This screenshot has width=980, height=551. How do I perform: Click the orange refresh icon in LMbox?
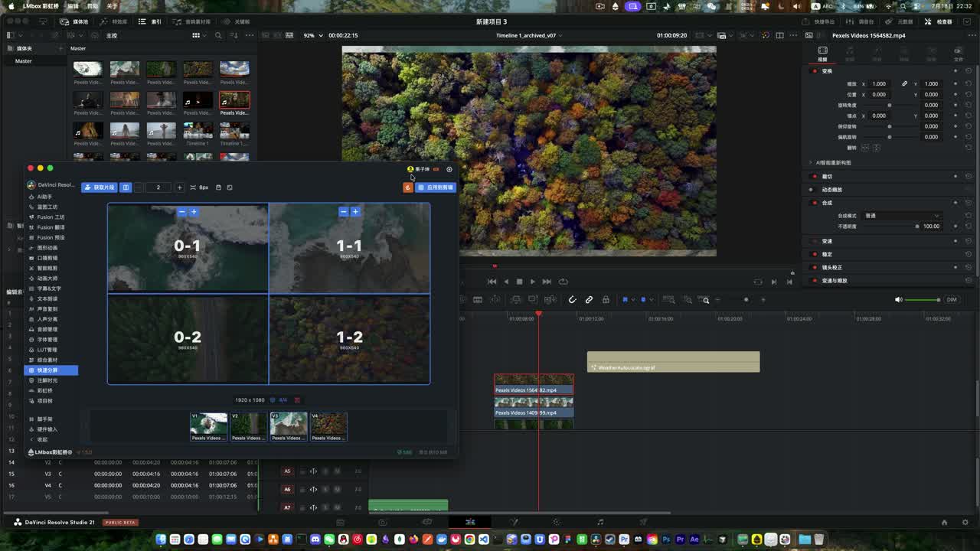click(408, 187)
